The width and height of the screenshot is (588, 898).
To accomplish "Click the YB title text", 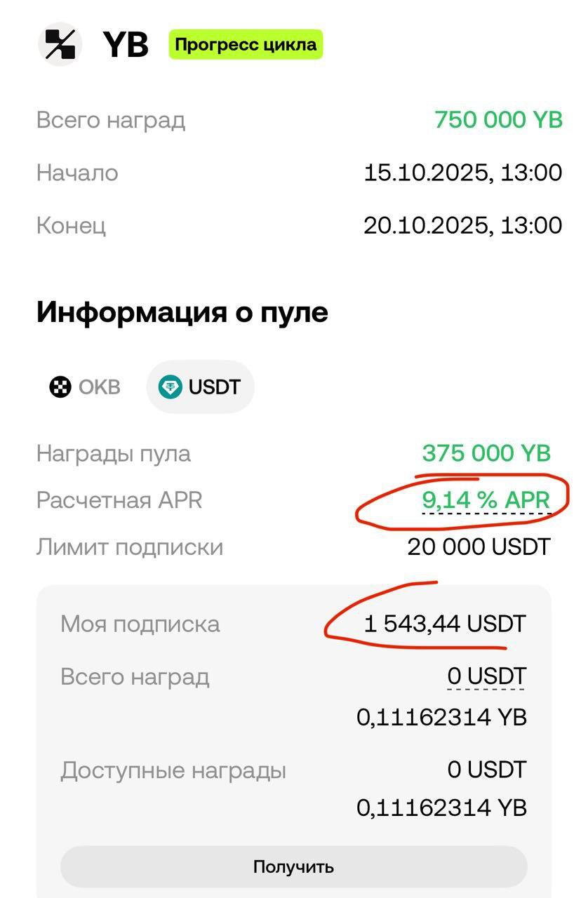I will [126, 45].
